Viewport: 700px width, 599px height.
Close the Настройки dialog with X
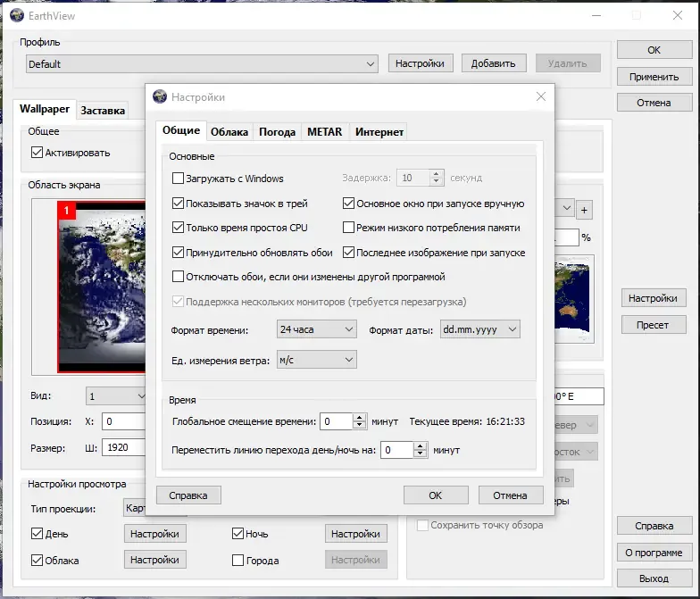(541, 96)
